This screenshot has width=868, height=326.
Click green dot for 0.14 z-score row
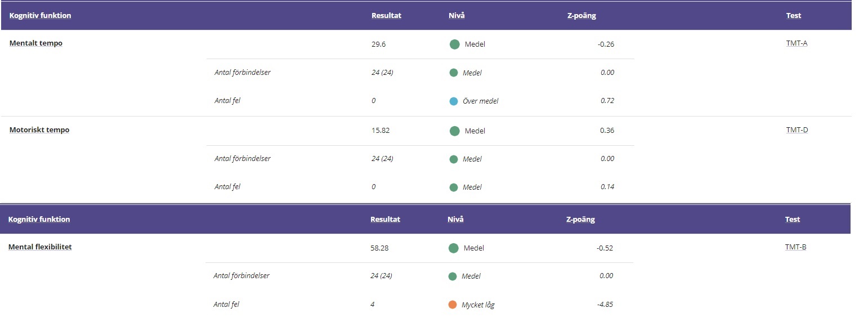[x=454, y=187]
